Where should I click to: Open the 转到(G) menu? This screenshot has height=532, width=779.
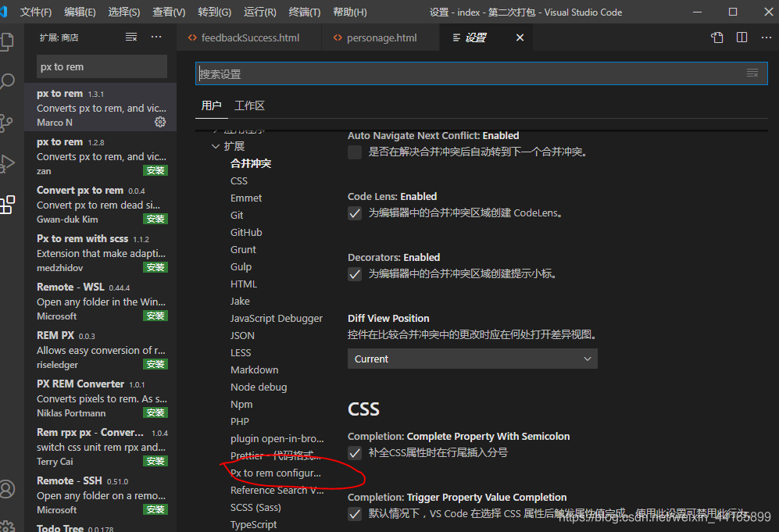click(x=215, y=12)
